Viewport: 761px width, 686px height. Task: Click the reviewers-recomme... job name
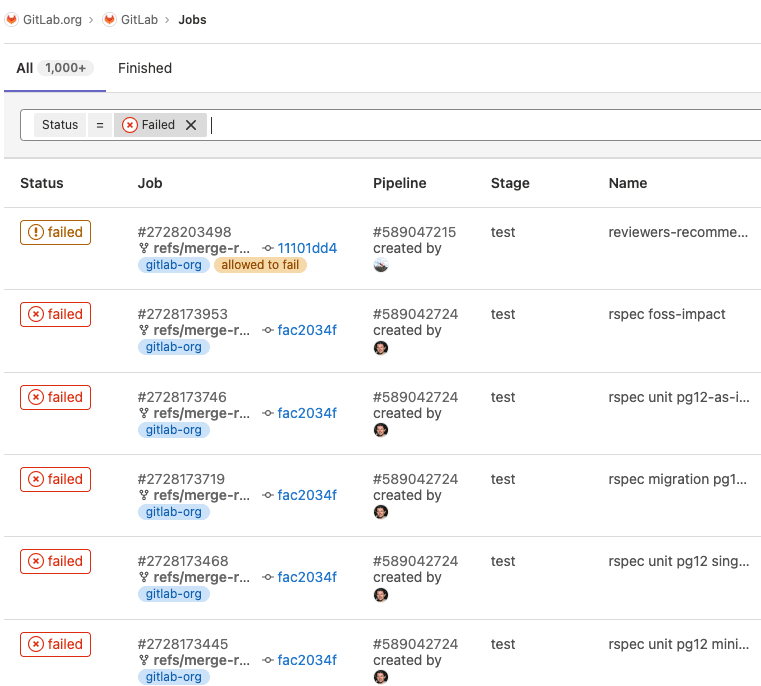pyautogui.click(x=678, y=232)
